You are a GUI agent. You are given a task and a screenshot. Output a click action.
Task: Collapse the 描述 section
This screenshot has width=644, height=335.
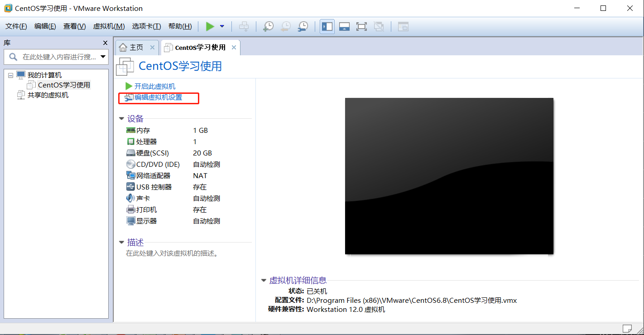coord(121,243)
